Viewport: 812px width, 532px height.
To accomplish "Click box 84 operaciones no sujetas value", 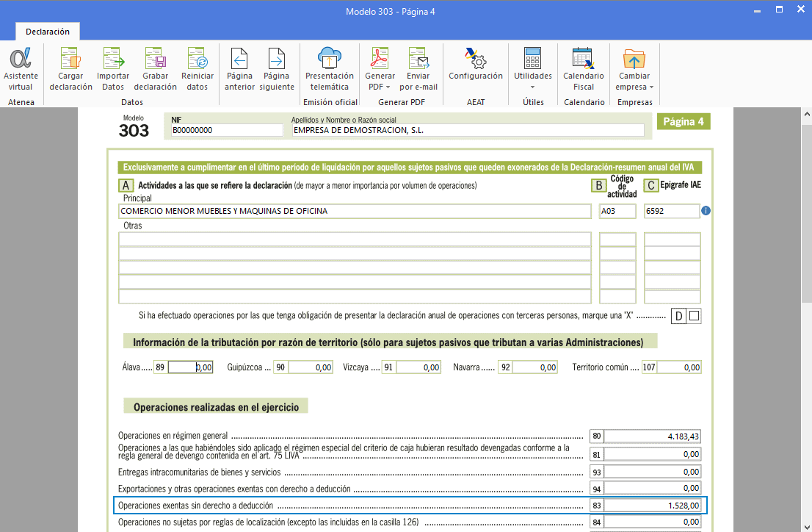I will click(652, 522).
